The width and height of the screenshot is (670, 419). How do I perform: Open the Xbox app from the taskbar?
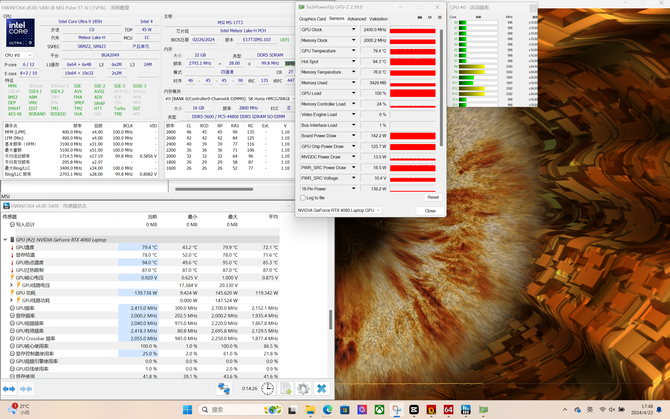coord(379,410)
